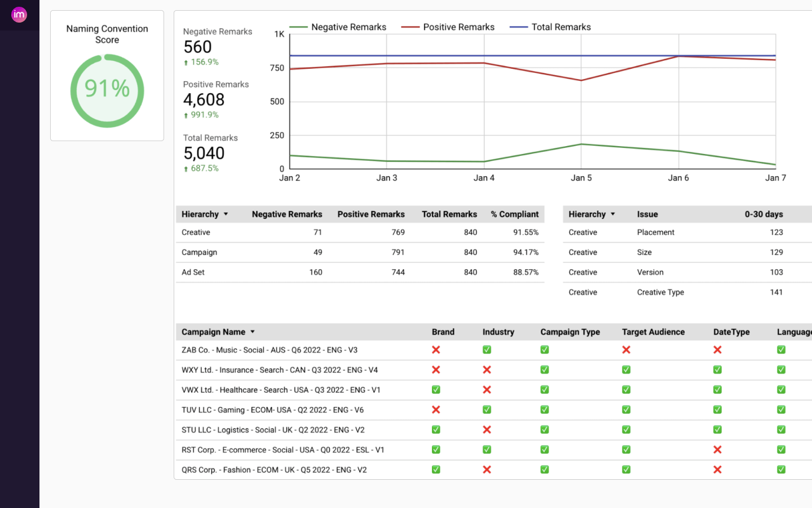
Task: Open the Hierarchy dropdown in the remarks table
Action: [x=226, y=214]
